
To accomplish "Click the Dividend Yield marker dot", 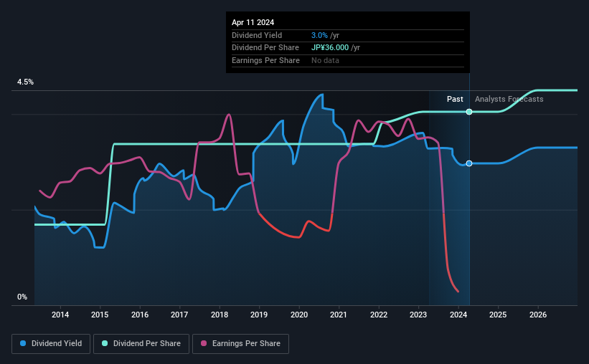I will click(x=469, y=163).
